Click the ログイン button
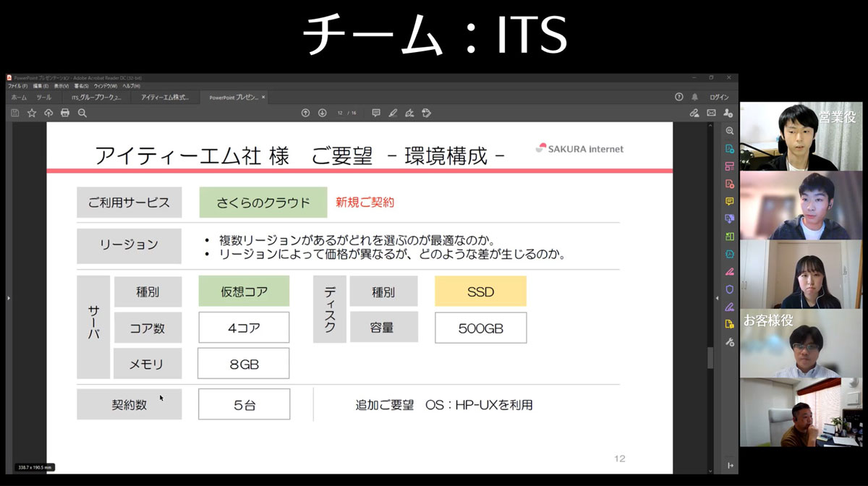Image resolution: width=868 pixels, height=486 pixels. pyautogui.click(x=718, y=95)
